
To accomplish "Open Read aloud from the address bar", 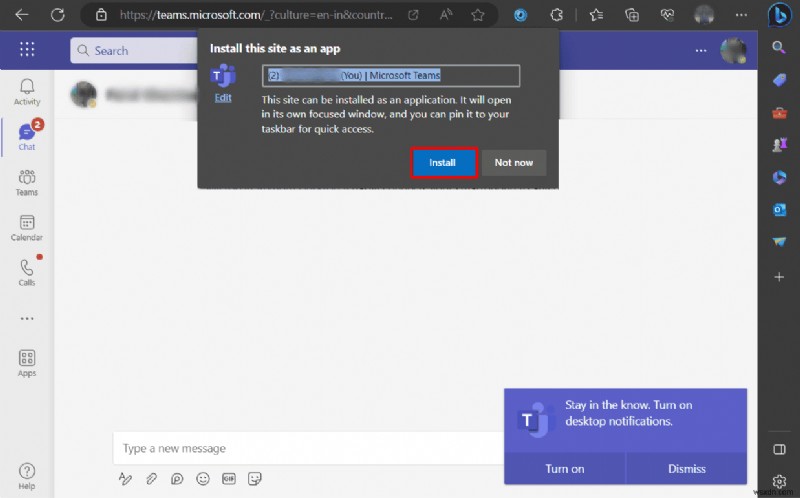I will 445,15.
